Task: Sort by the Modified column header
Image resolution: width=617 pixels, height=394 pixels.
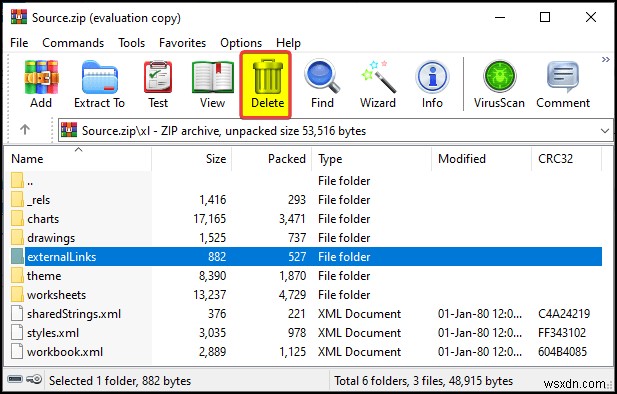Action: (x=481, y=159)
